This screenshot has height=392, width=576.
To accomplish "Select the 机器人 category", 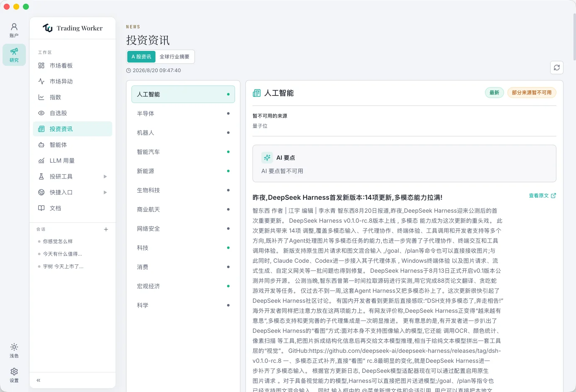I will tap(183, 133).
